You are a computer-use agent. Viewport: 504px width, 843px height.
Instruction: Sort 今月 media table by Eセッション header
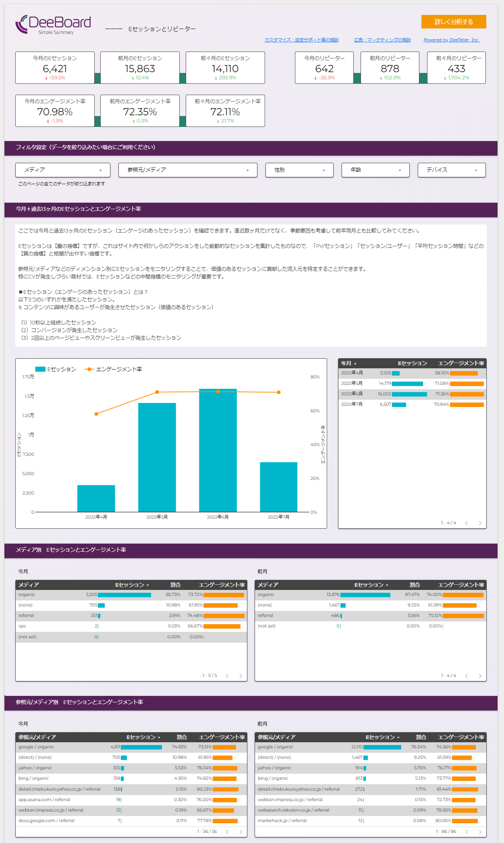pyautogui.click(x=132, y=585)
